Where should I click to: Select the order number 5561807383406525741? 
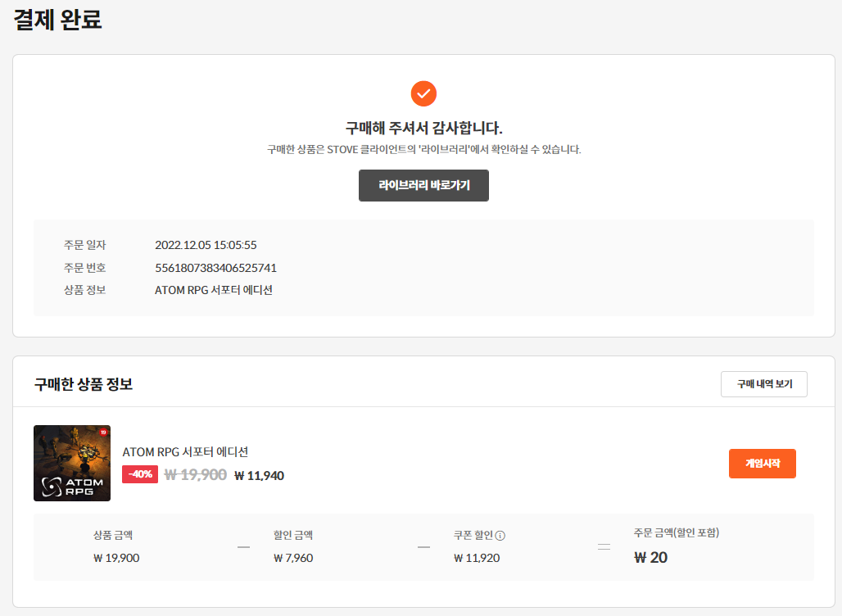[215, 268]
